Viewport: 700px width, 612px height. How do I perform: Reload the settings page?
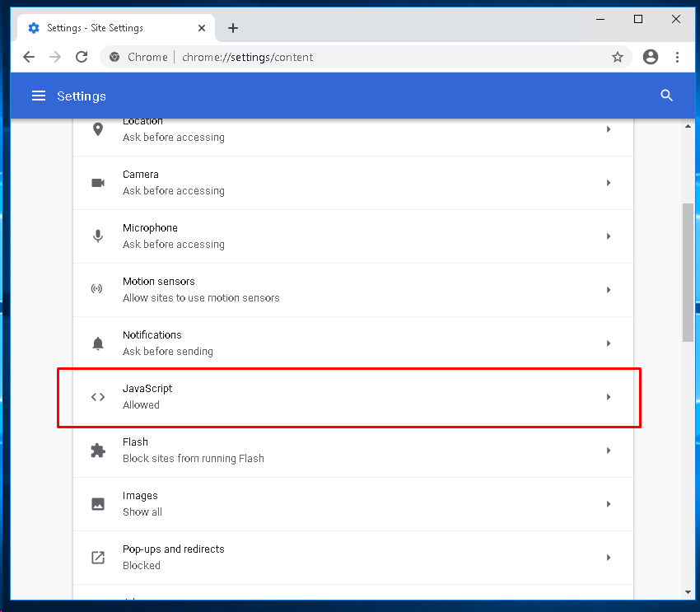(x=82, y=57)
